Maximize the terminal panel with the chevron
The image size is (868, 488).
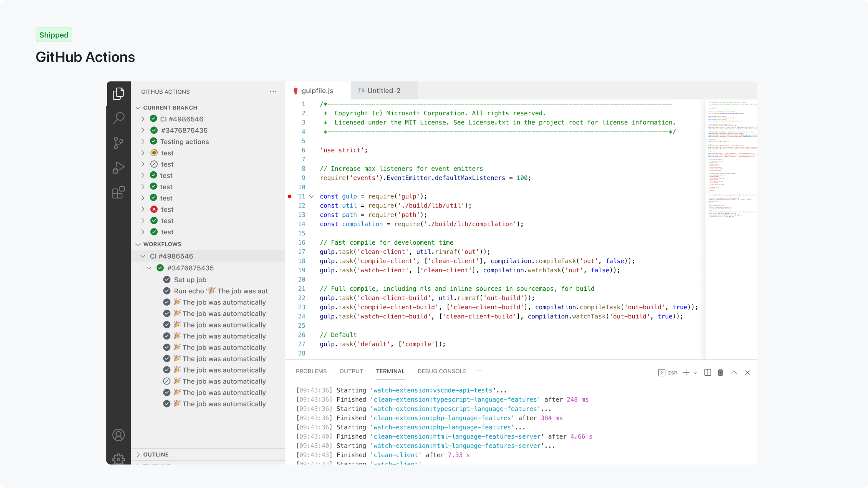click(734, 373)
